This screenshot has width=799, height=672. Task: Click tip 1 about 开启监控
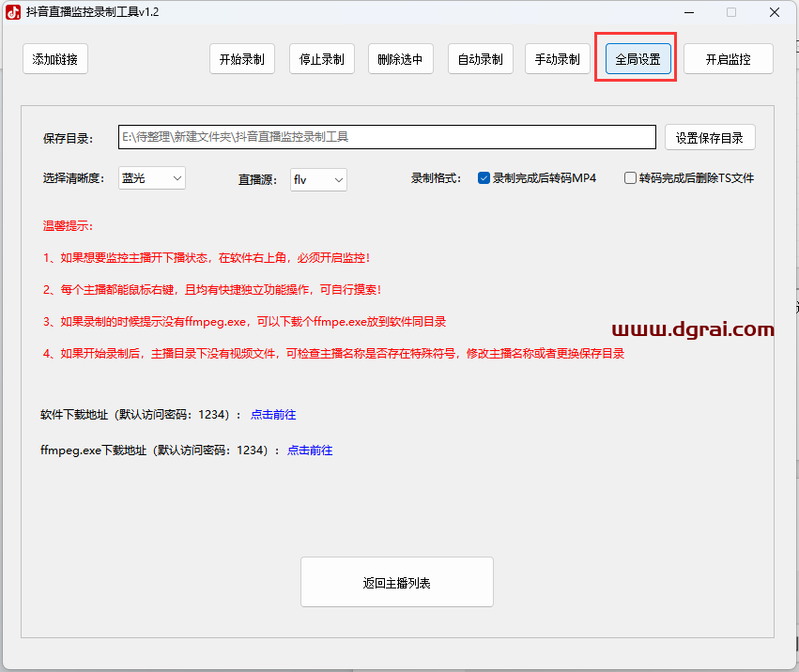[207, 258]
